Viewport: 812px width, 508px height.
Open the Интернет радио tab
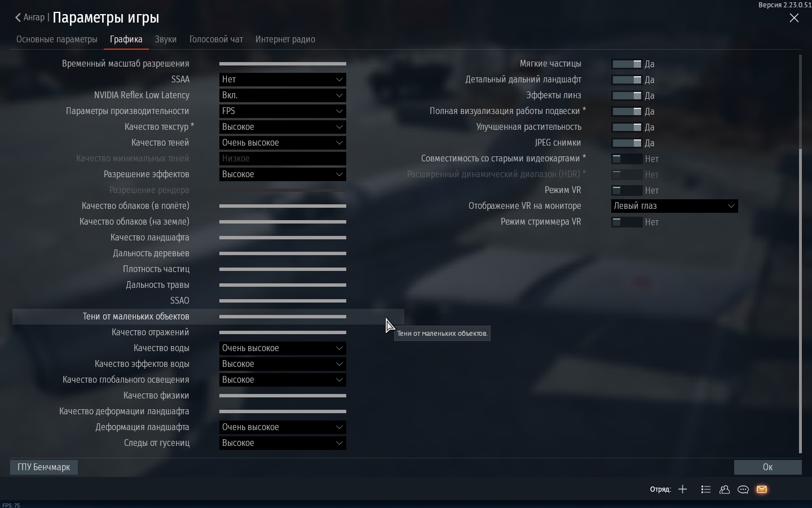(x=285, y=39)
